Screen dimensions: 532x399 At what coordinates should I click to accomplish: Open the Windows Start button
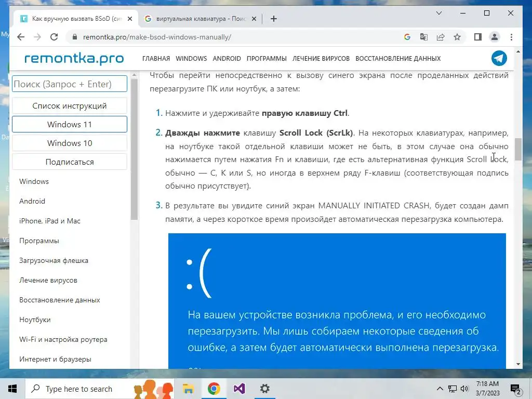coord(12,389)
